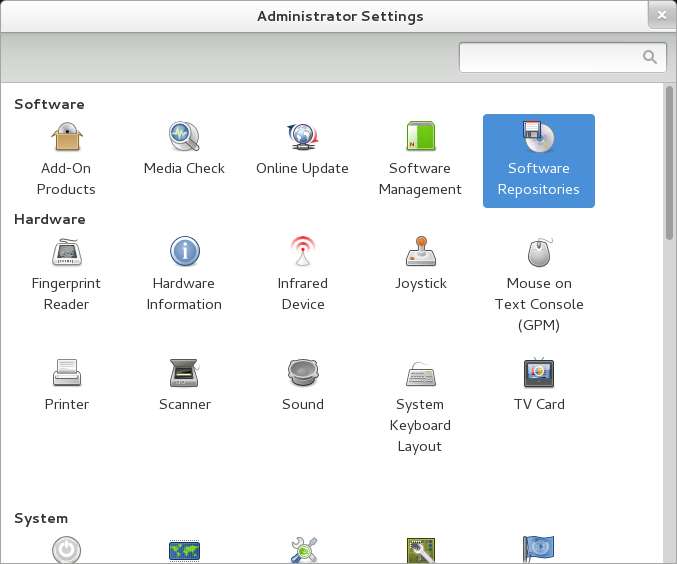Click the Software section heading
677x564 pixels.
(49, 104)
